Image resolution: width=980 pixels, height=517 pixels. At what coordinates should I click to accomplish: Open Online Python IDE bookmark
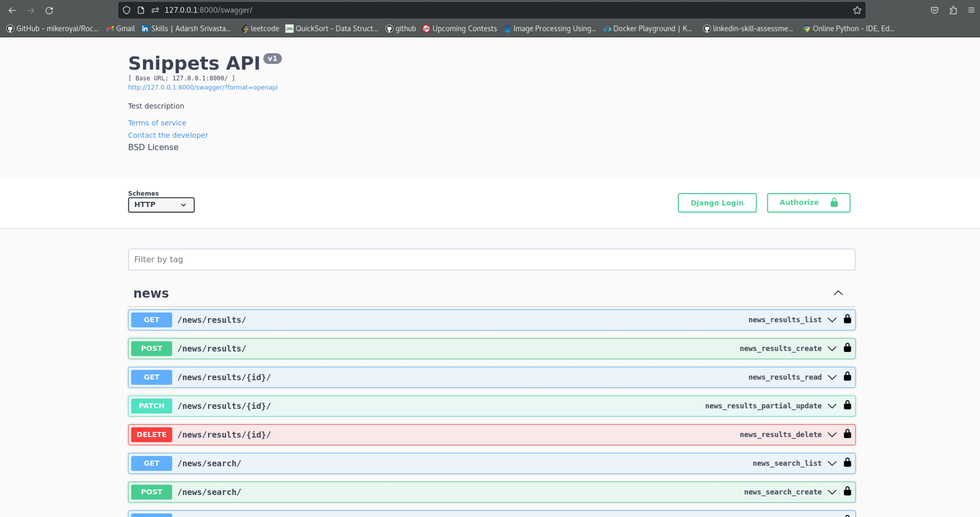click(x=849, y=29)
